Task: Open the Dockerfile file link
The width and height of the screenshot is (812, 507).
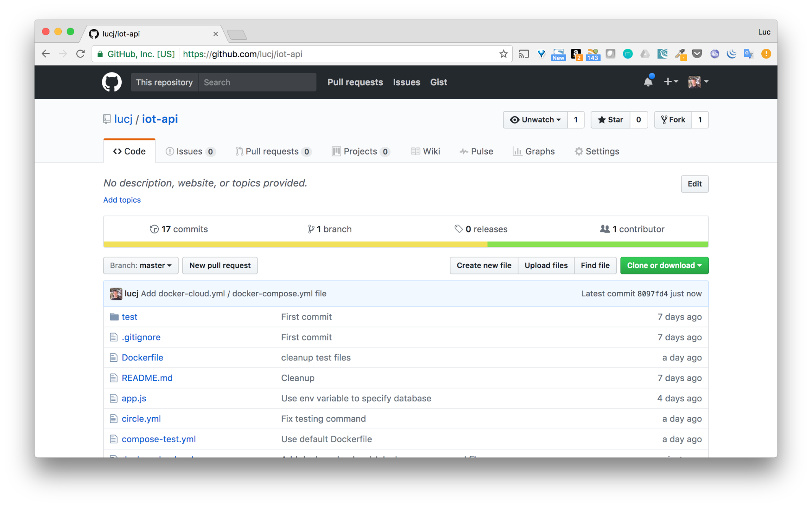Action: click(x=142, y=358)
